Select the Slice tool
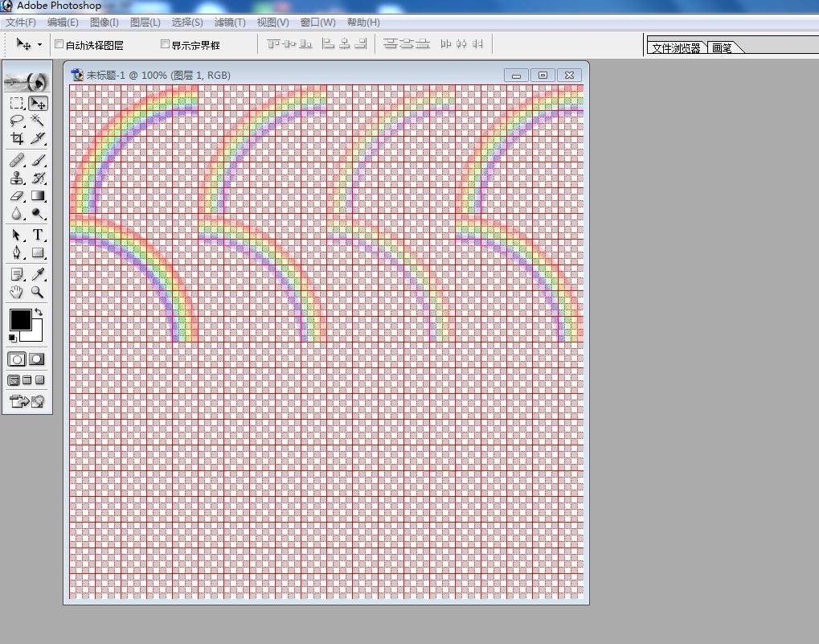This screenshot has height=644, width=819. pyautogui.click(x=38, y=138)
